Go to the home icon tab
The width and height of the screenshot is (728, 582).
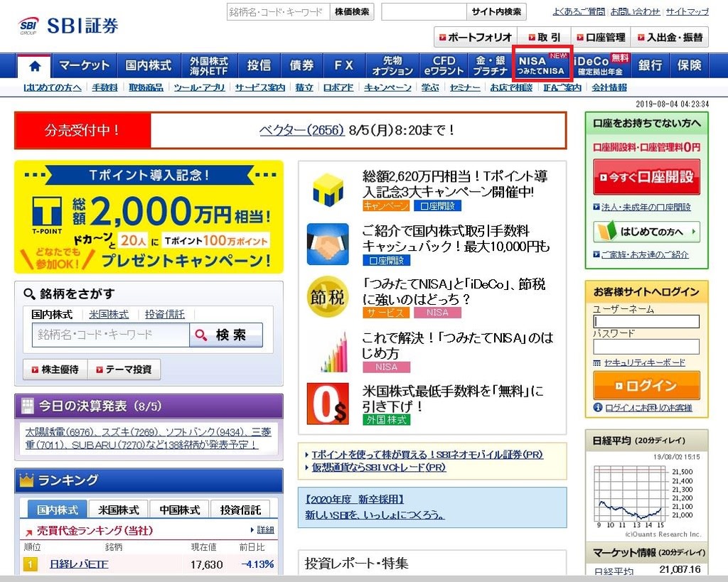click(x=35, y=66)
